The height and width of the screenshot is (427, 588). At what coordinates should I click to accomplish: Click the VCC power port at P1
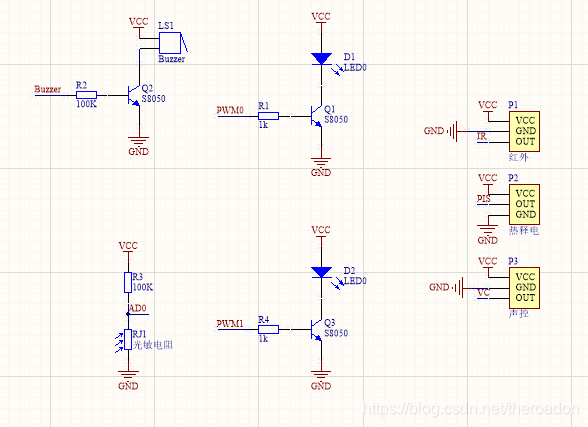(x=488, y=105)
